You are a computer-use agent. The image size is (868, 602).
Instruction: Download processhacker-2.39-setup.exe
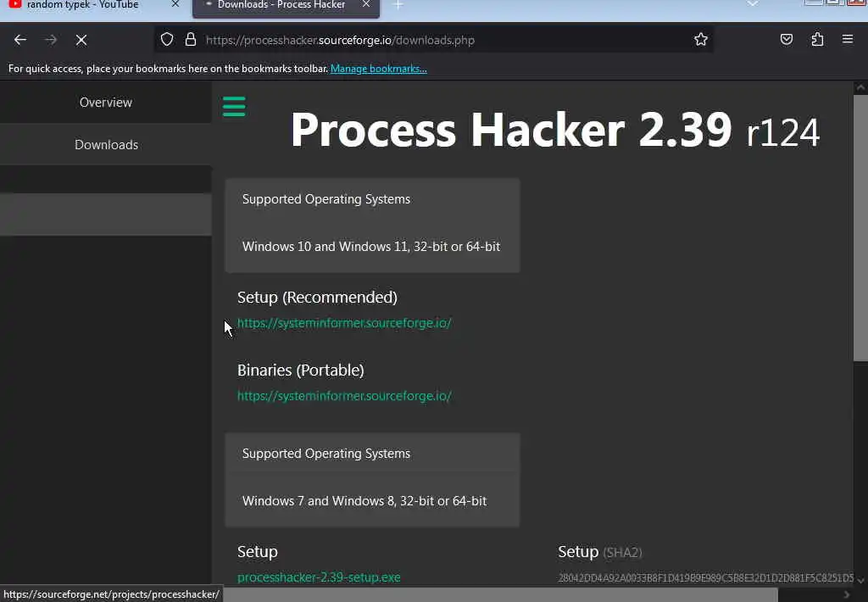(x=319, y=577)
